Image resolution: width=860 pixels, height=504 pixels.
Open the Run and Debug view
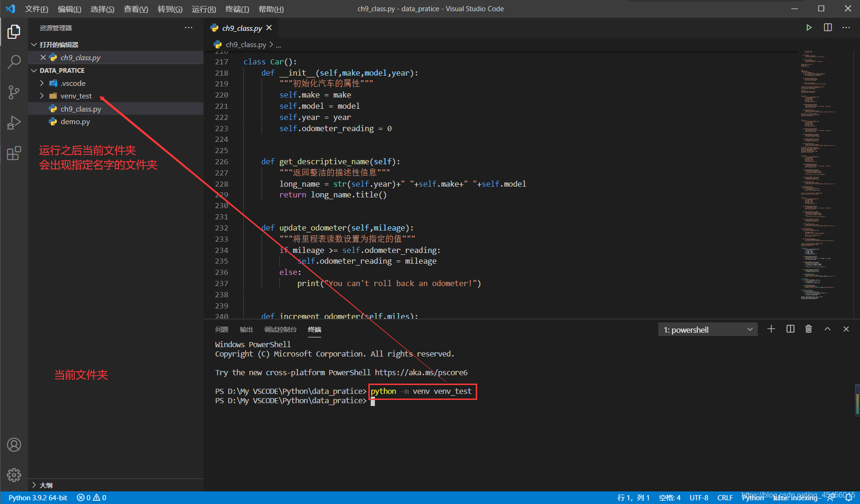tap(14, 123)
